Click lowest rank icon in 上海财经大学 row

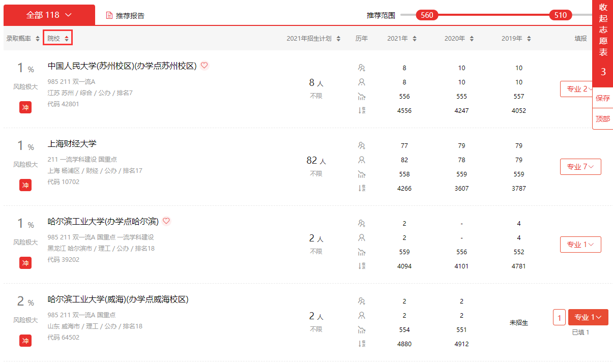coord(362,188)
